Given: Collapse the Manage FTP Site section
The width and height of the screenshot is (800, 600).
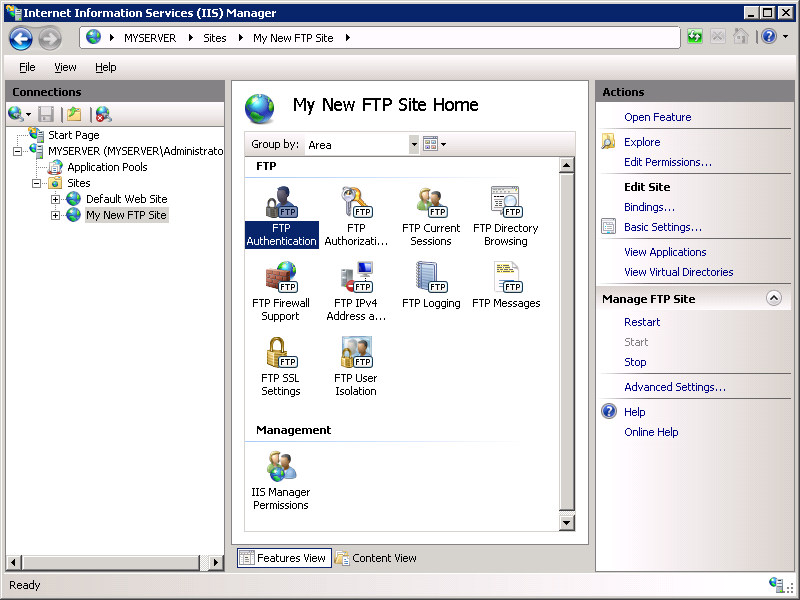Looking at the screenshot, I should point(775,297).
